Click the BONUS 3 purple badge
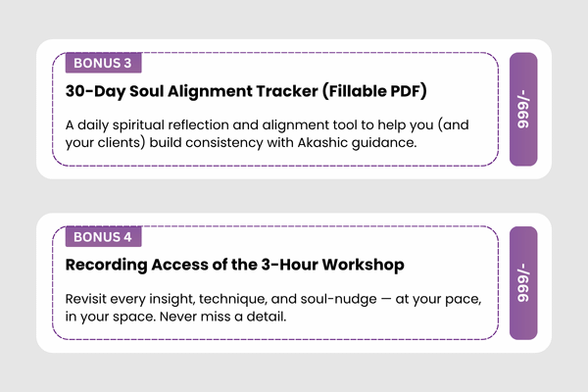The width and height of the screenshot is (588, 392). [104, 64]
